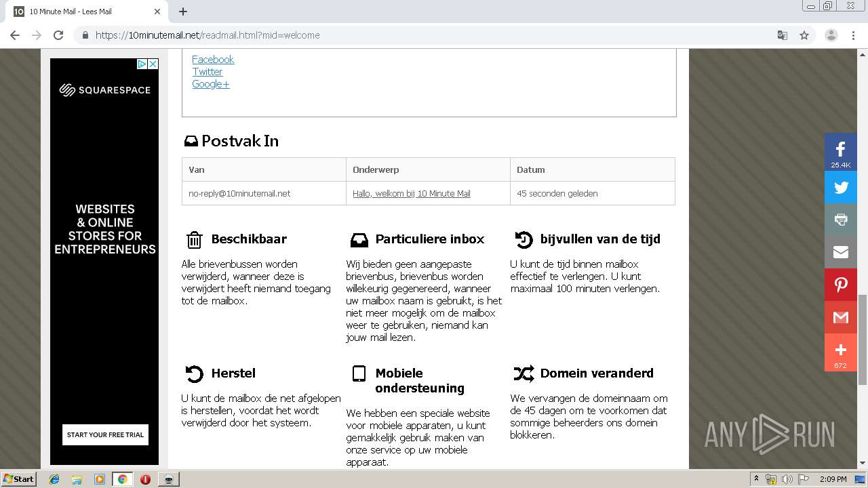View site info via lock icon

(85, 35)
